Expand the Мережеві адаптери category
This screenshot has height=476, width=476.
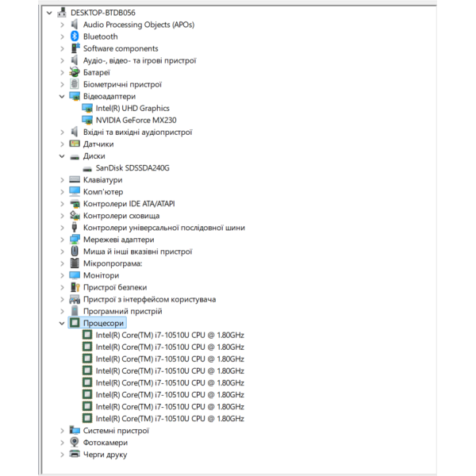pyautogui.click(x=62, y=240)
